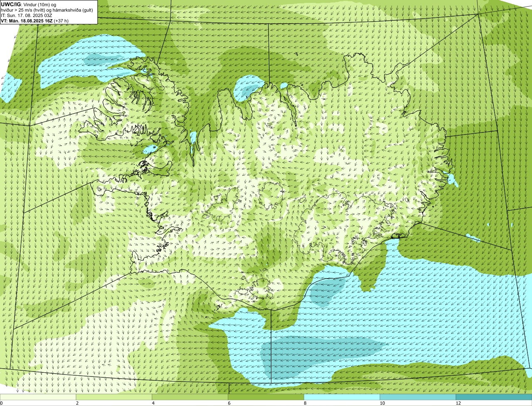Click the legend tick label '6'
The width and height of the screenshot is (532, 406).
click(x=229, y=403)
